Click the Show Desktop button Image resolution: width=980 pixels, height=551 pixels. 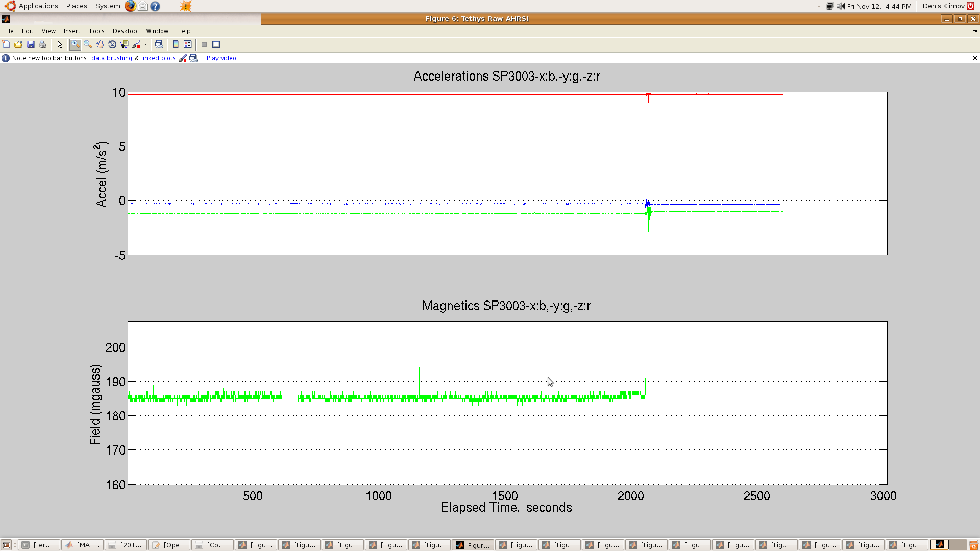coord(7,545)
